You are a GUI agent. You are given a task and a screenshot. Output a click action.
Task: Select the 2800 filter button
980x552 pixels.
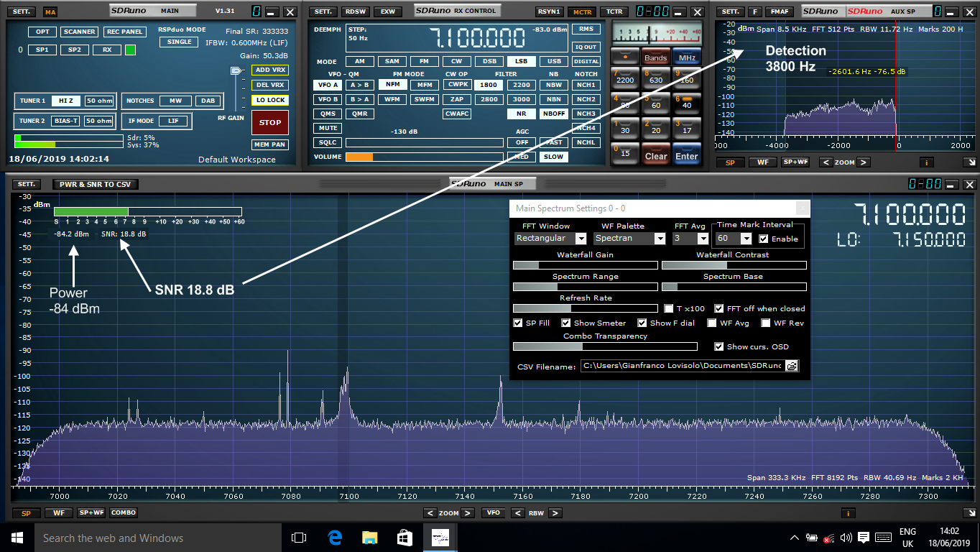[489, 99]
